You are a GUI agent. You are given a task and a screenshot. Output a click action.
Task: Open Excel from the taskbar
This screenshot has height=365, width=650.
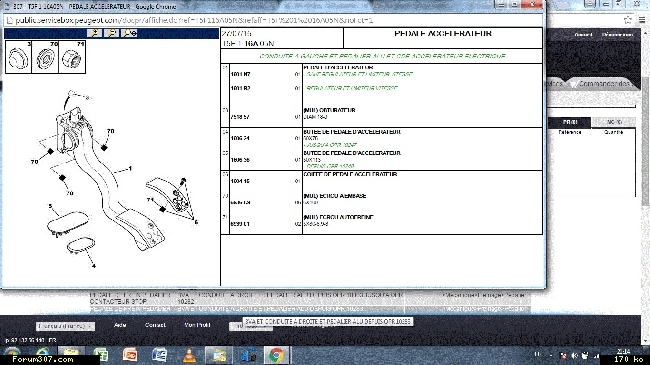101,355
